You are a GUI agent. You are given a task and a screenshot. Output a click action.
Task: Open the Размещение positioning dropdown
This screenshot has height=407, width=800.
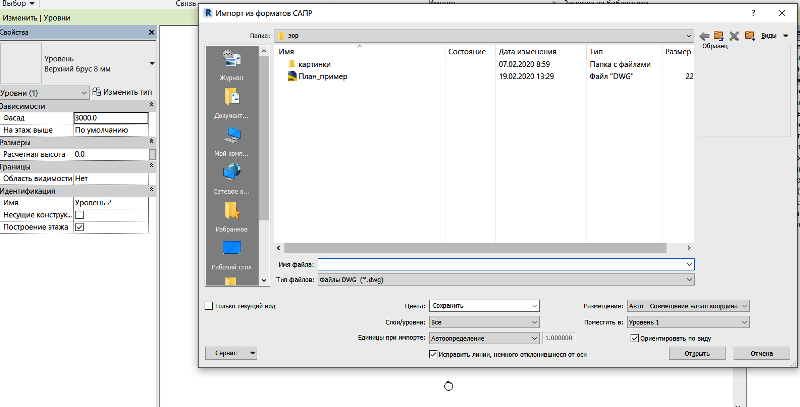click(688, 306)
